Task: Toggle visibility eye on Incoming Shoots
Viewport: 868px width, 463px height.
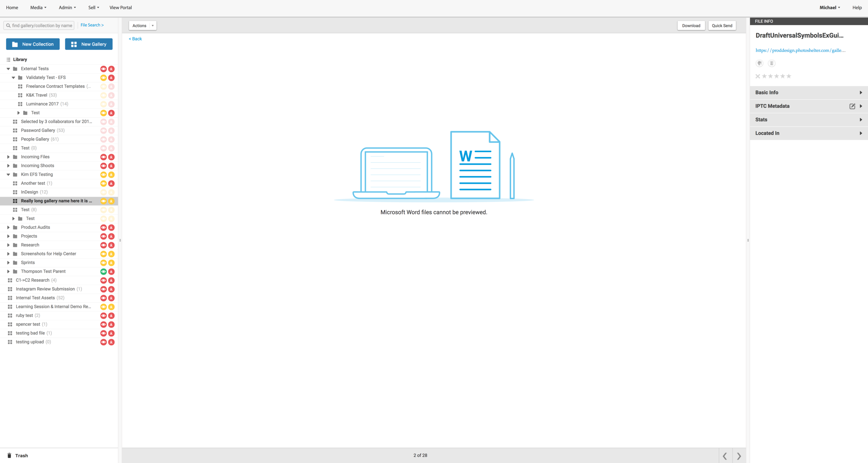Action: (x=103, y=166)
